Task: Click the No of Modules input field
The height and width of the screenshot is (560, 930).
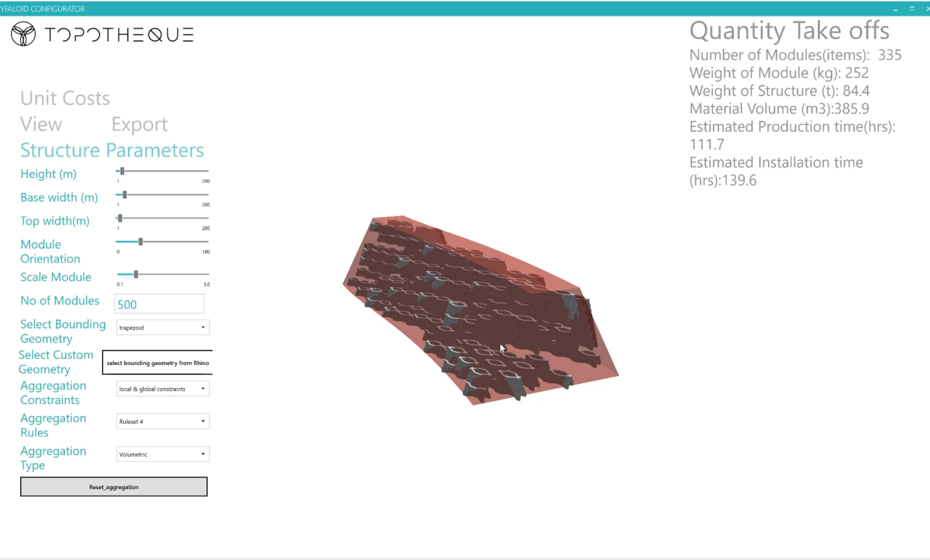Action: [159, 304]
